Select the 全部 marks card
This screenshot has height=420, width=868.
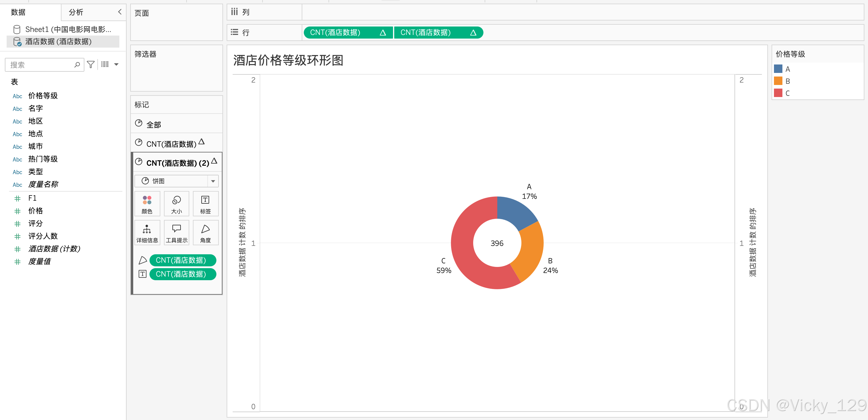153,125
